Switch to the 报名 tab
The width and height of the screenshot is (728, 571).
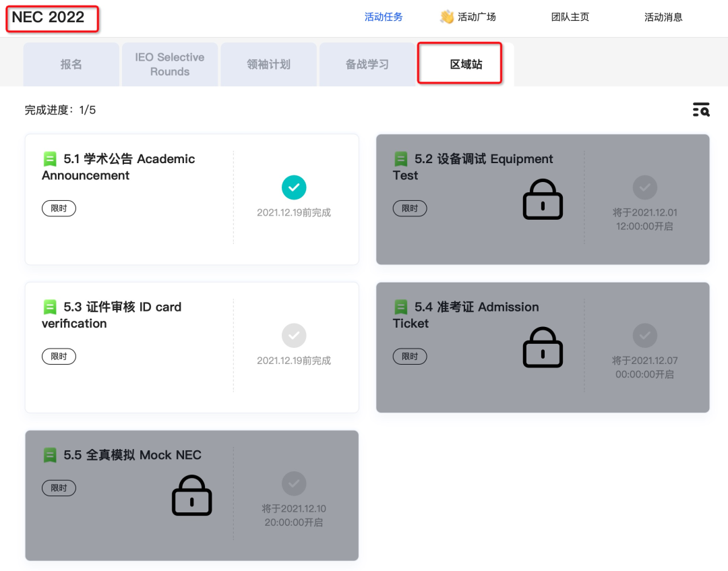tap(71, 65)
